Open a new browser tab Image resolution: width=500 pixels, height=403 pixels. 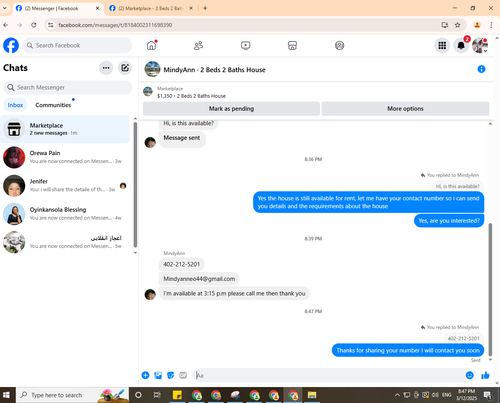point(205,8)
